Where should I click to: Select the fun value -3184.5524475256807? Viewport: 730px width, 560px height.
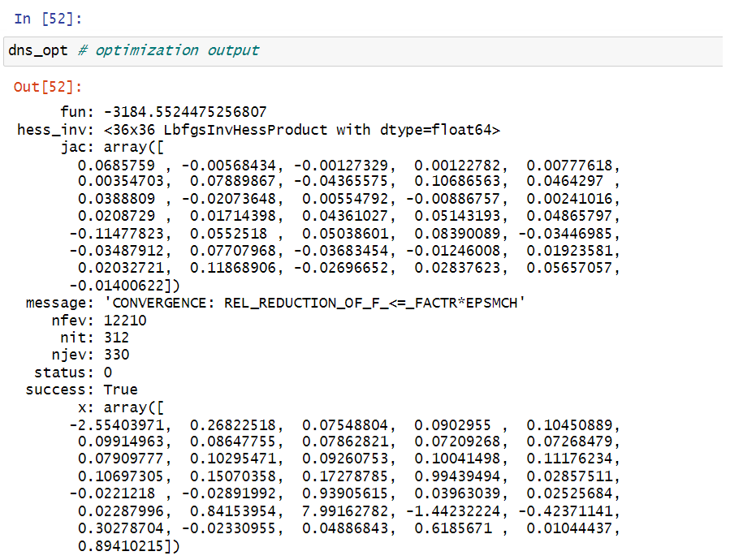click(x=185, y=112)
